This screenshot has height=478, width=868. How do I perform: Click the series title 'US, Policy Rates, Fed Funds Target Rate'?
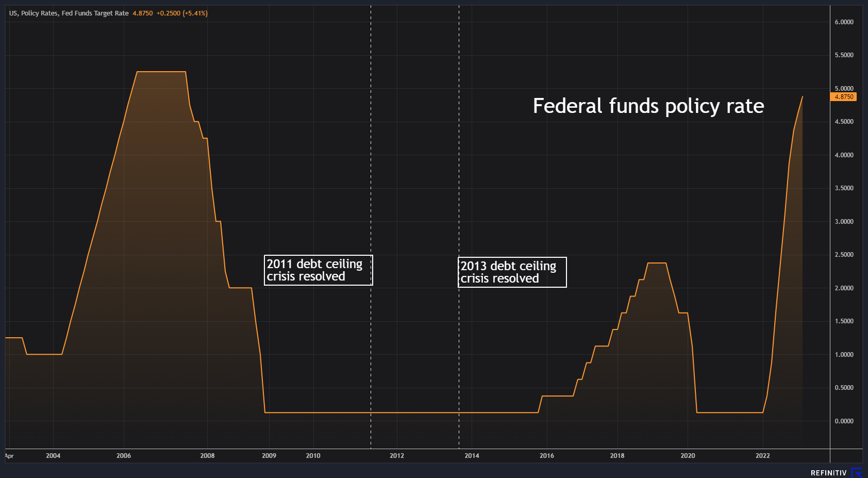(69, 13)
